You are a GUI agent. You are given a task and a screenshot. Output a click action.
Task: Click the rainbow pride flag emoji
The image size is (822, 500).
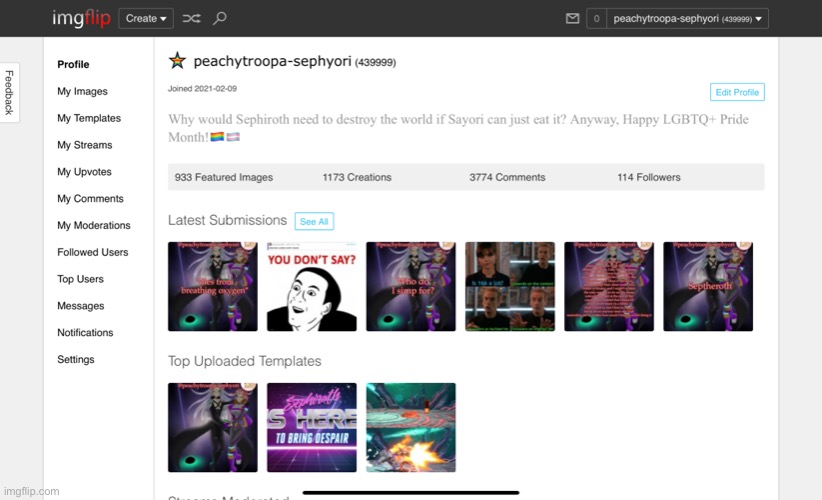(217, 137)
